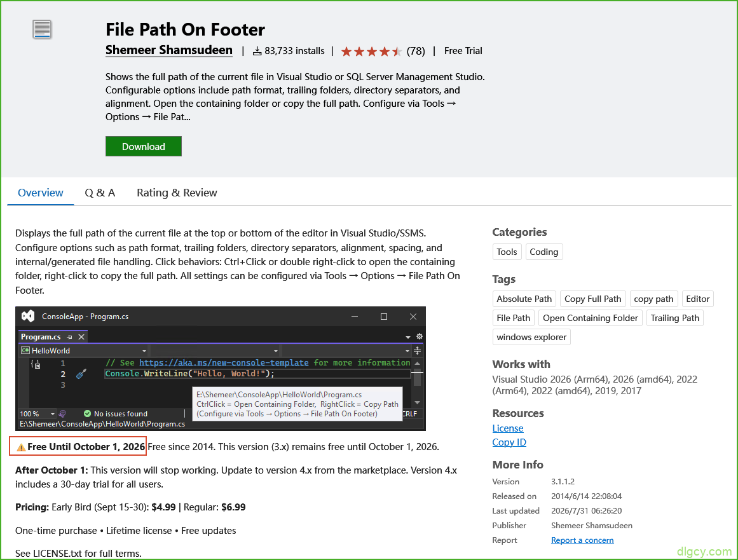
Task: Click the Last updated date 2026/7/31 06:26:20
Action: click(587, 510)
